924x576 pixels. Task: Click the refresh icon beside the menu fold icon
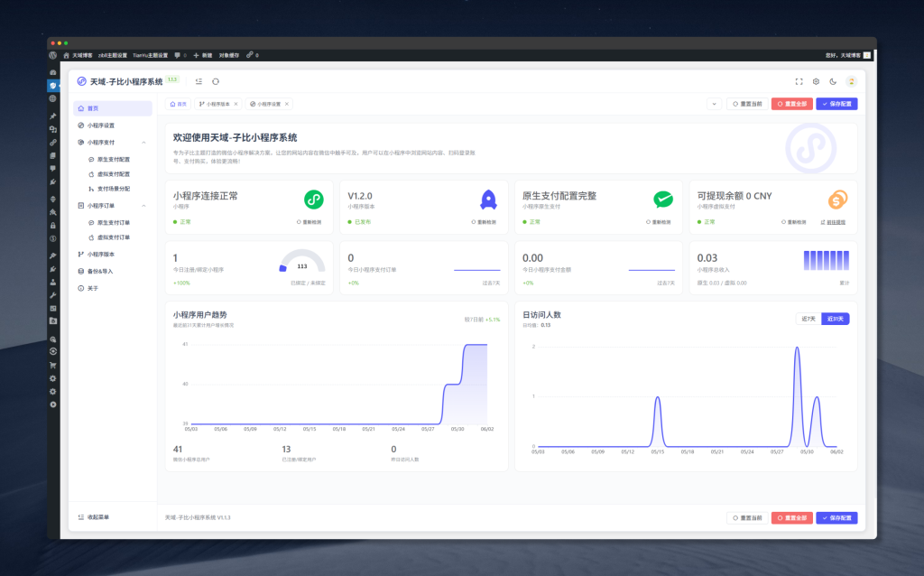(x=216, y=81)
